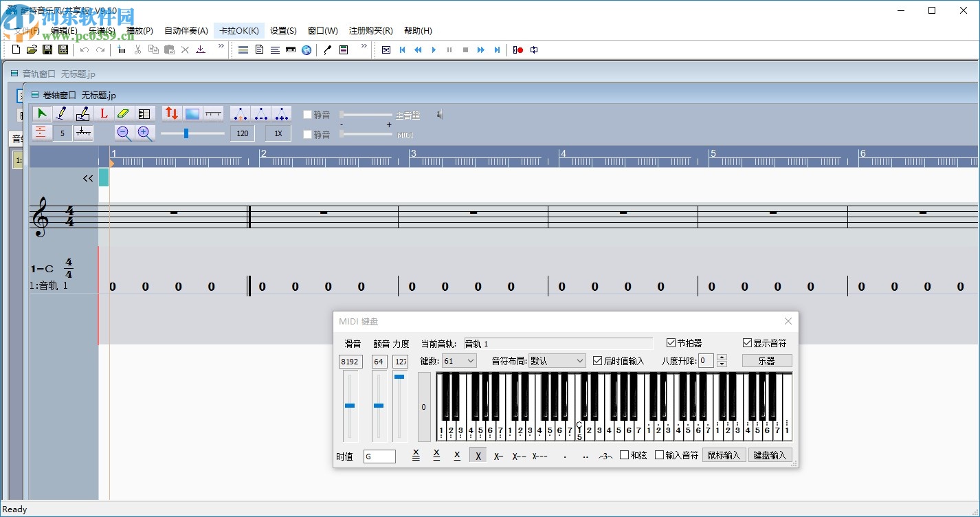Pick the yellow eraser tool
Image resolution: width=980 pixels, height=517 pixels.
pyautogui.click(x=124, y=114)
